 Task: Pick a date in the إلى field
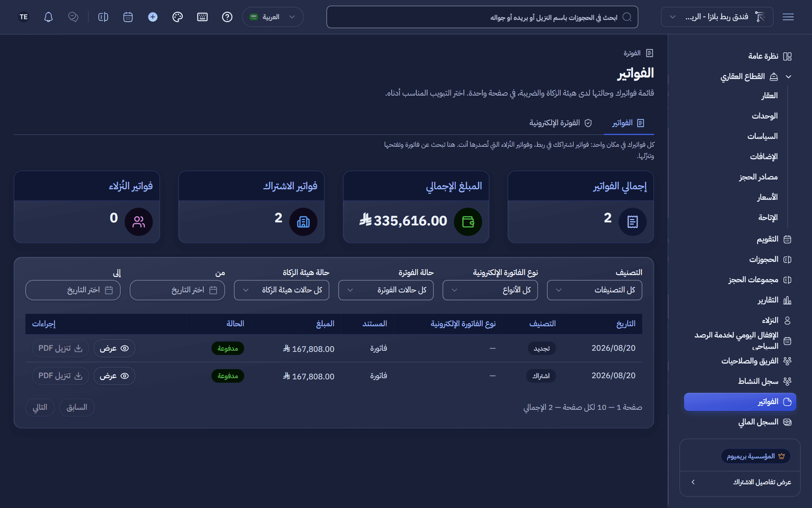click(x=73, y=290)
